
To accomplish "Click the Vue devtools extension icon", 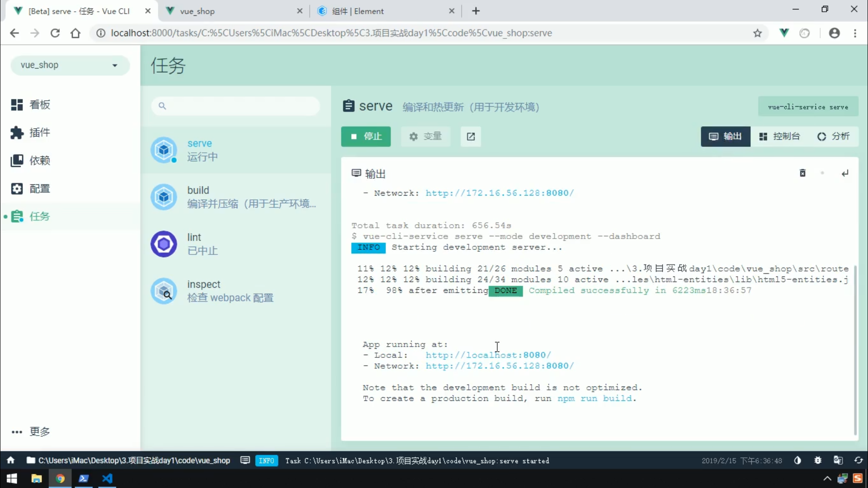I will 784,33.
